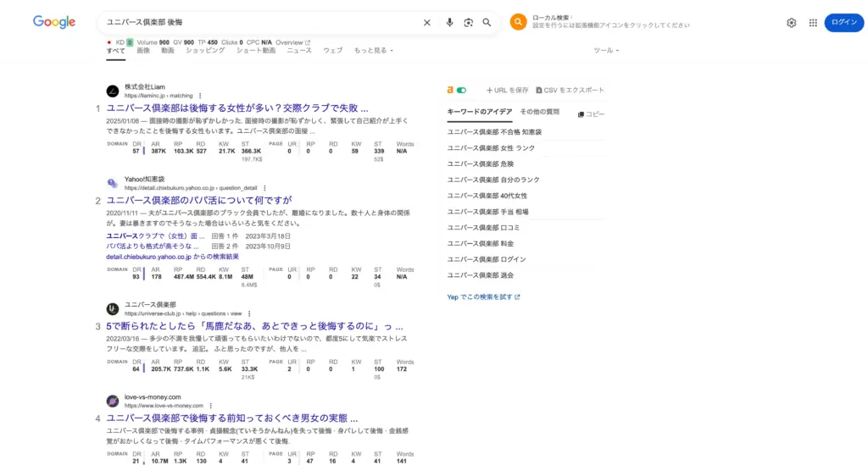Open three-dot menu for universe-club.jp result
868x465 pixels.
pos(249,313)
